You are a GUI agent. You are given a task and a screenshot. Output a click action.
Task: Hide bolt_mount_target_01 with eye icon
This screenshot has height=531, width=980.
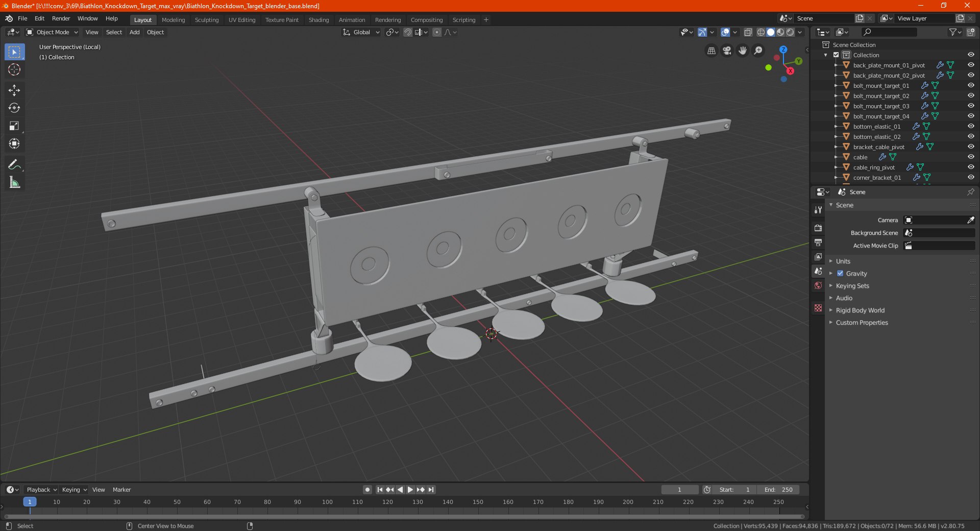(971, 86)
